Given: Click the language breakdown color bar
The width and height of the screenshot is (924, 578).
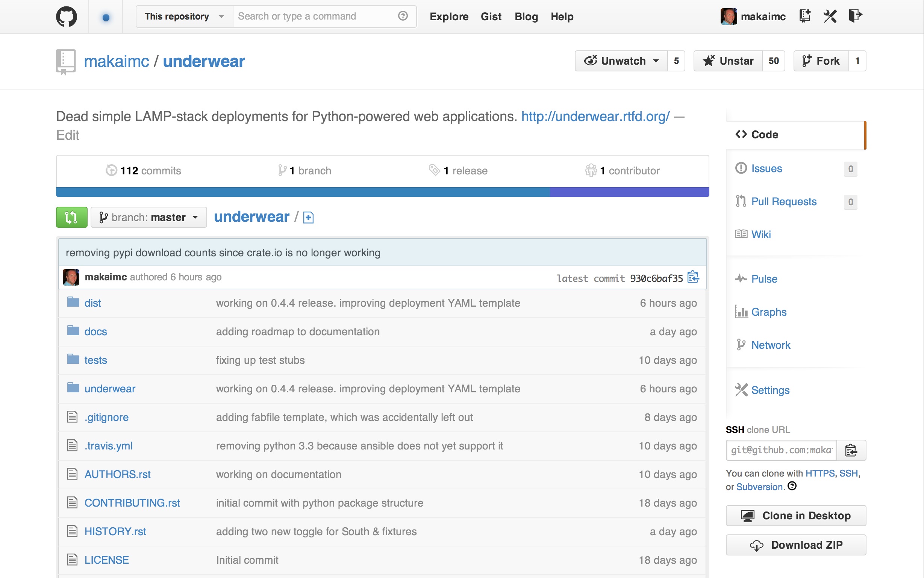Looking at the screenshot, I should tap(382, 192).
